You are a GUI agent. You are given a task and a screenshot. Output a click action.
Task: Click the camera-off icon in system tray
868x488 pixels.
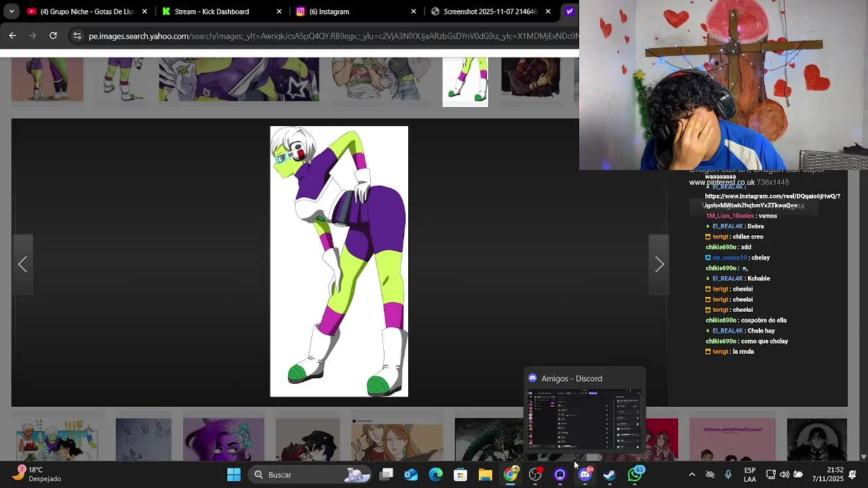click(x=710, y=474)
